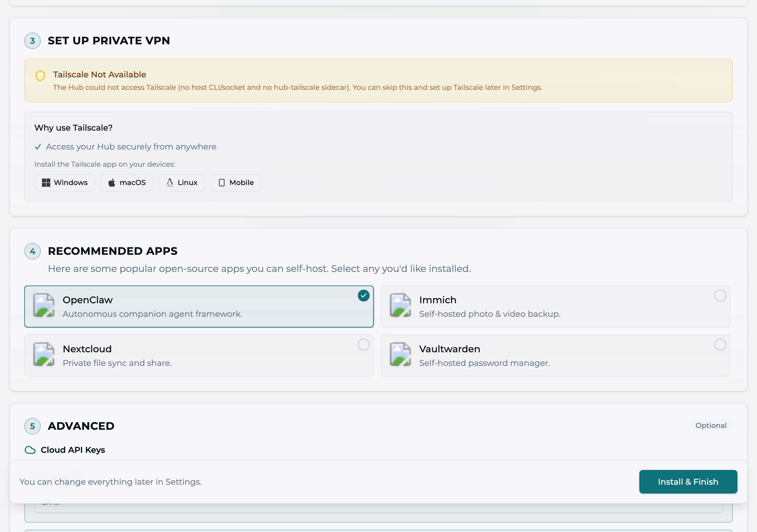The width and height of the screenshot is (757, 532).
Task: Click the step 5 number badge
Action: point(33,426)
